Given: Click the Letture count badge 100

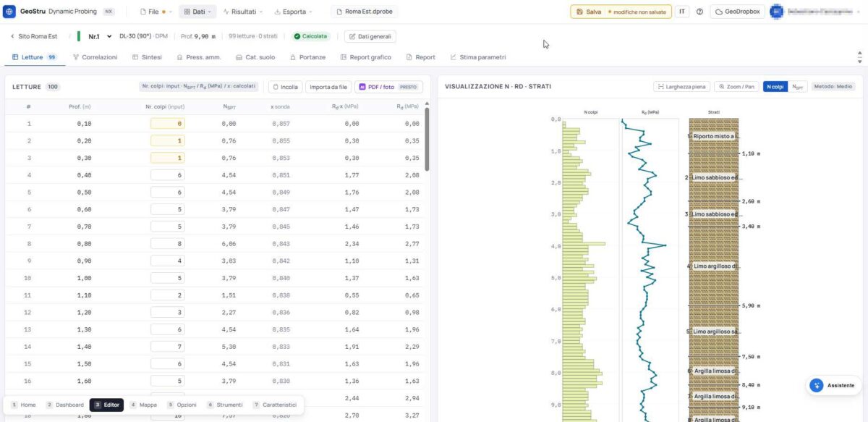Looking at the screenshot, I should point(53,87).
